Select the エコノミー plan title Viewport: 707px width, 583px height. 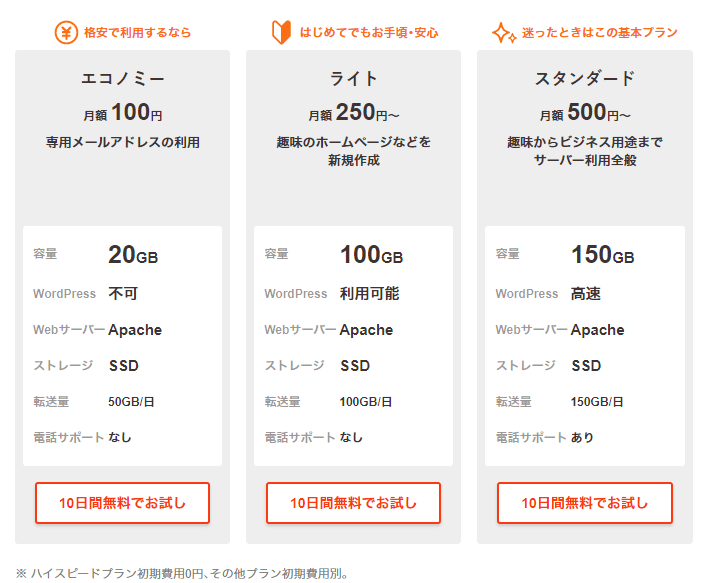pos(123,79)
